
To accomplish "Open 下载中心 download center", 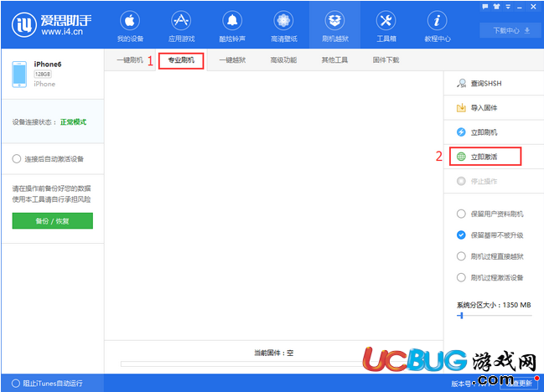I will coord(510,30).
